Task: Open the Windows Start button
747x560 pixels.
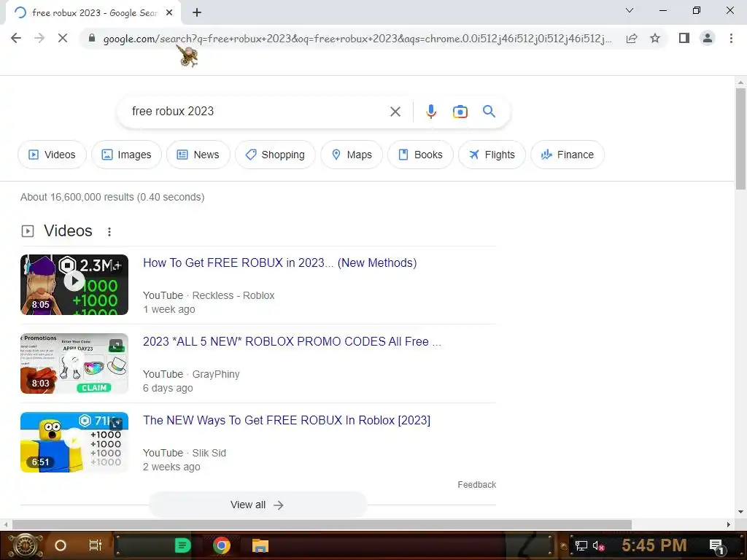Action: pos(26,545)
